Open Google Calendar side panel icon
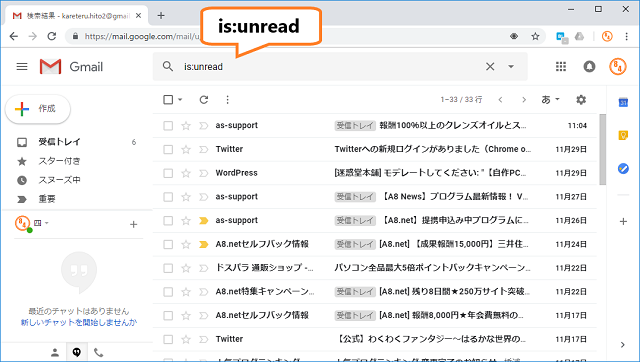The image size is (640, 362). point(623,102)
